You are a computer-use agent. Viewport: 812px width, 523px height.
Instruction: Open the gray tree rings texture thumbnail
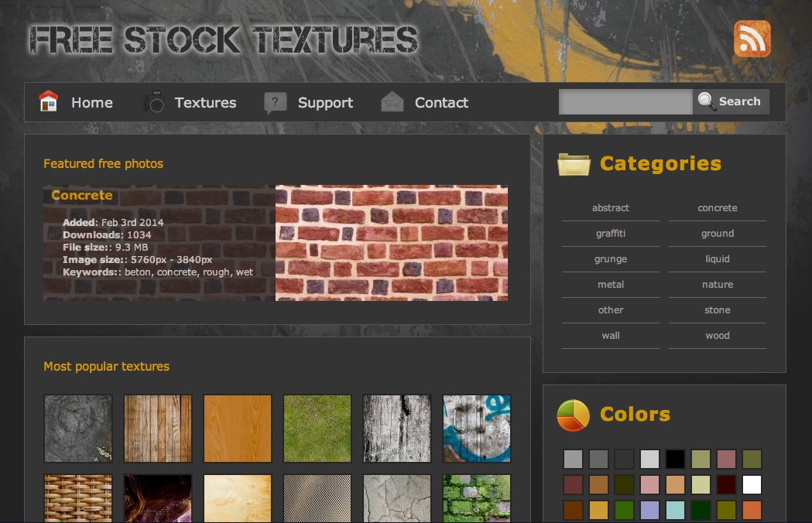(78, 429)
